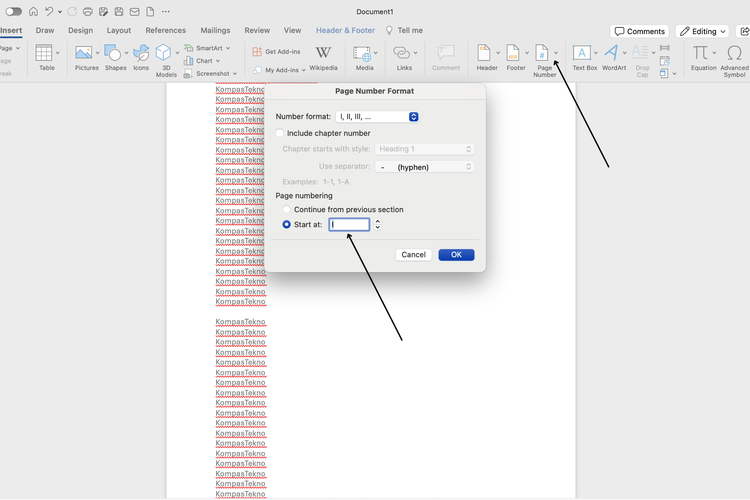The height and width of the screenshot is (500, 750).
Task: Click the Tell me search box
Action: pyautogui.click(x=405, y=31)
